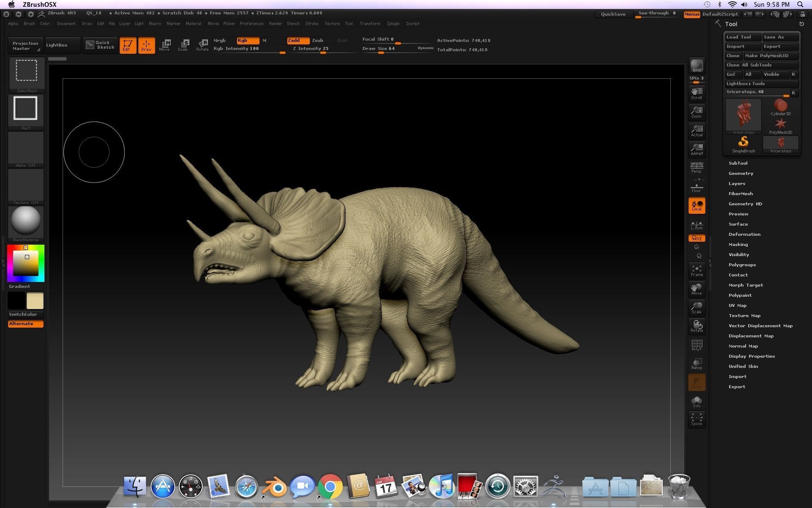Open the BasicMaterial sphere picker
The height and width of the screenshot is (508, 812).
pyautogui.click(x=26, y=224)
